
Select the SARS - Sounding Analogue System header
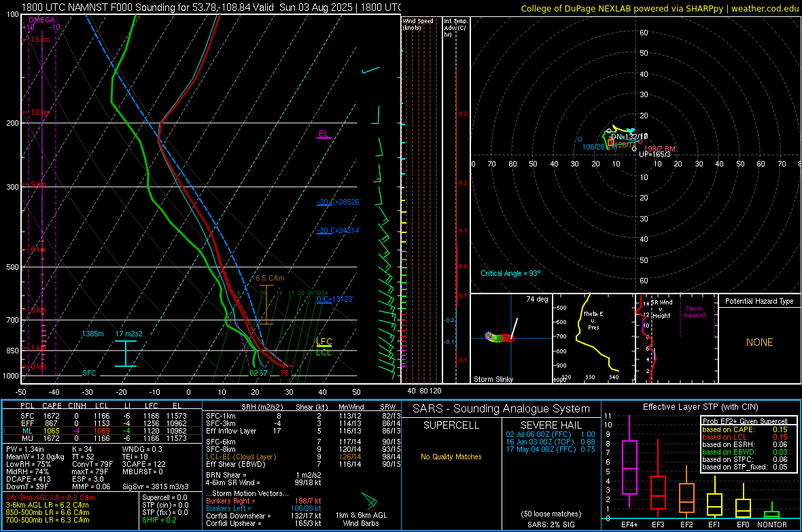(x=502, y=409)
